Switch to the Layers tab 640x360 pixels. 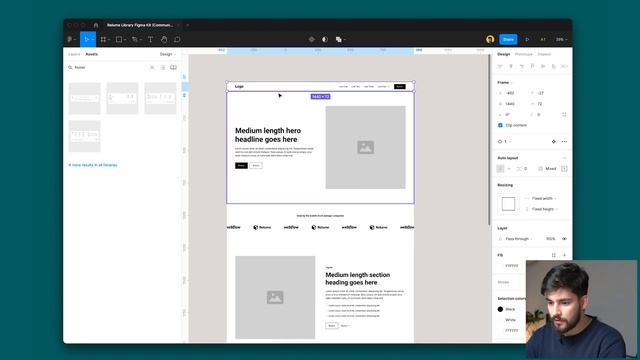(x=74, y=54)
